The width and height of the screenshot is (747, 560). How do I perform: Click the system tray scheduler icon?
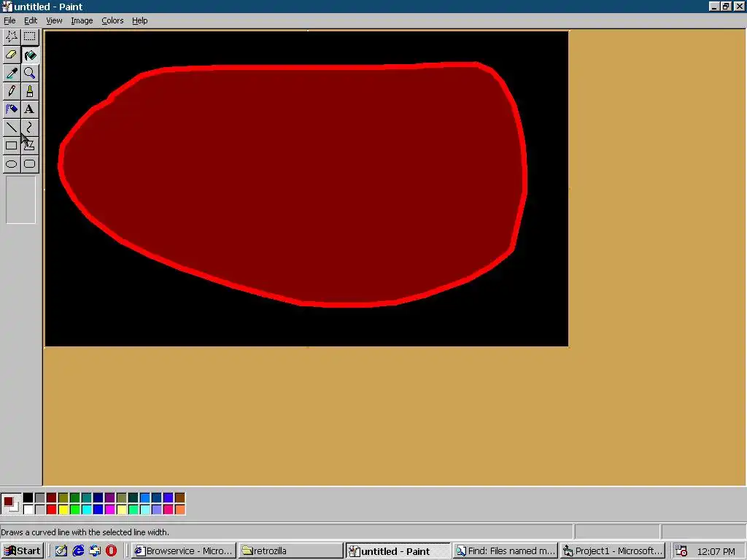(681, 551)
